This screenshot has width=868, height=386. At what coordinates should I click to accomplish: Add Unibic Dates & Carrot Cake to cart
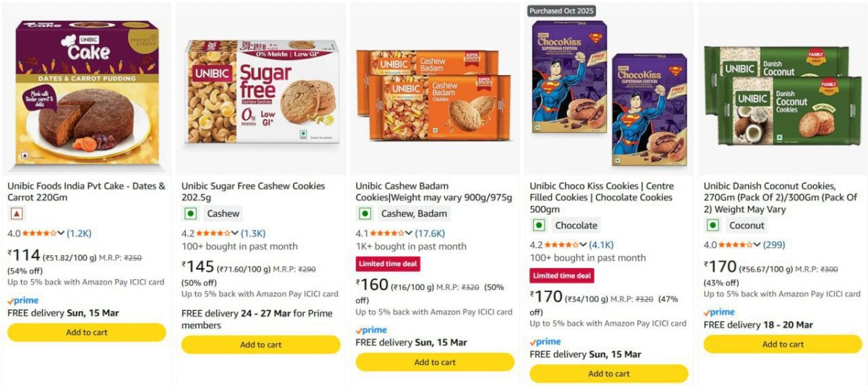pyautogui.click(x=87, y=333)
